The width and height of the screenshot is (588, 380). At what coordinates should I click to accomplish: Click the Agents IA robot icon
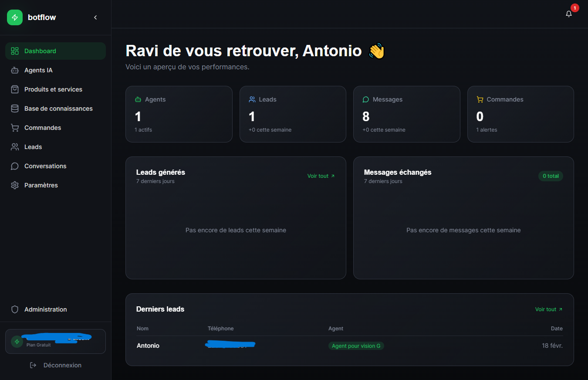pos(15,70)
